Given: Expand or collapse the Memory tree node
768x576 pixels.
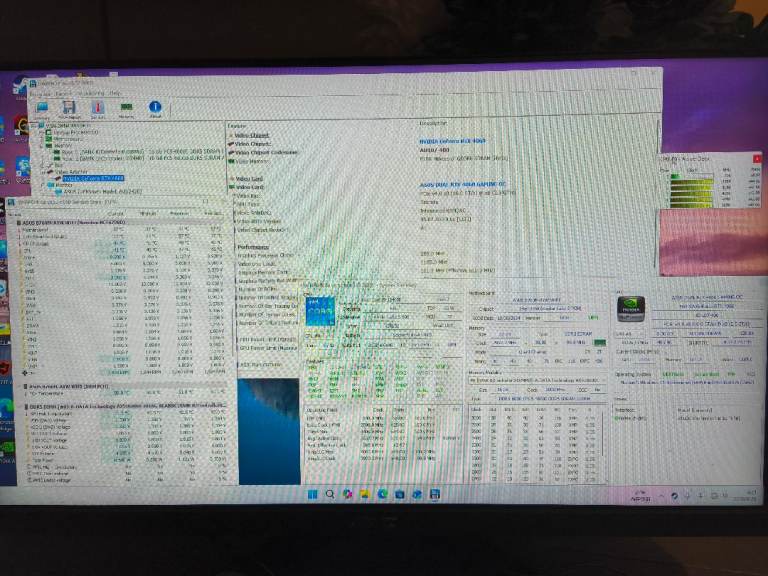Looking at the screenshot, I should 43,146.
